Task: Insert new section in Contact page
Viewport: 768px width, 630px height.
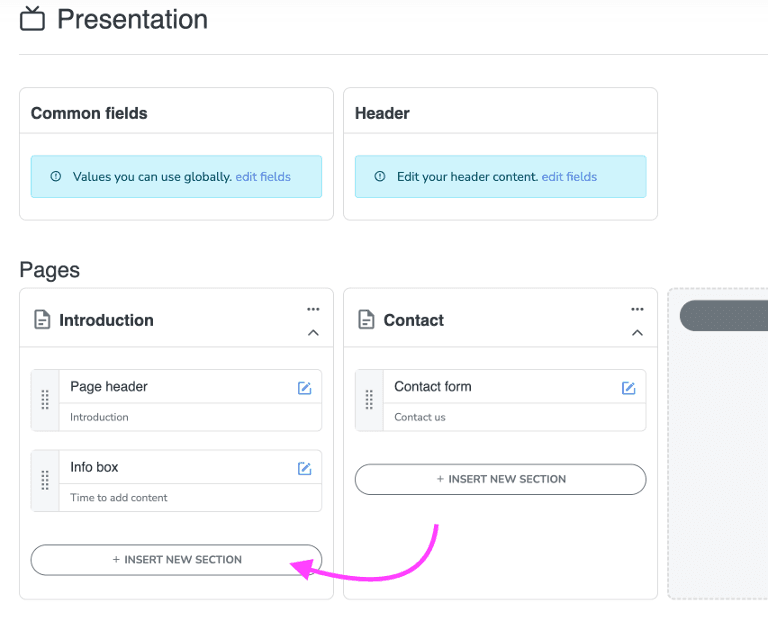Action: [500, 479]
